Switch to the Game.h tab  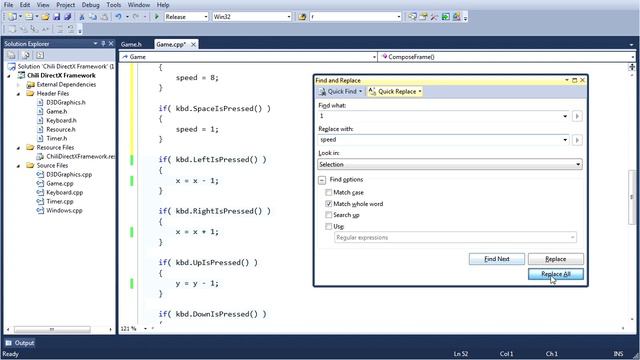click(131, 44)
